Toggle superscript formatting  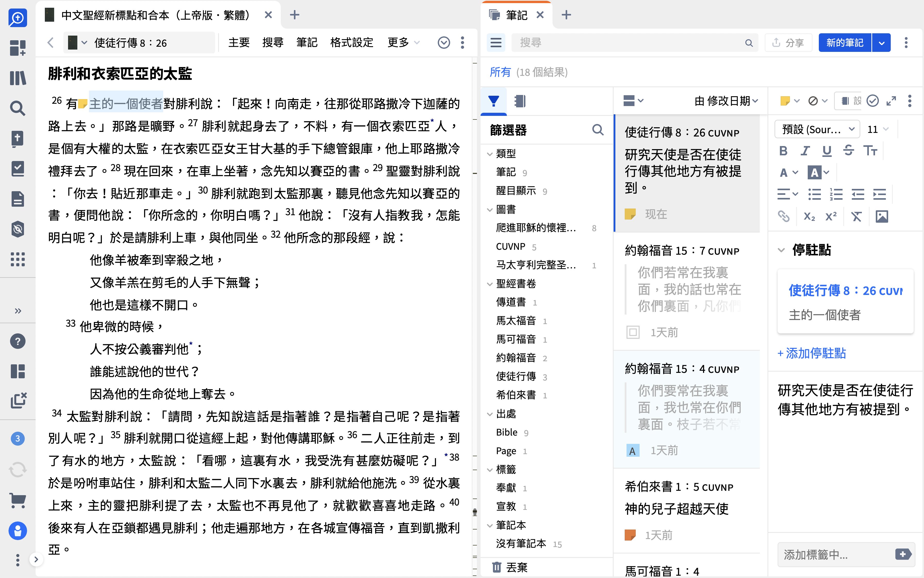click(831, 216)
